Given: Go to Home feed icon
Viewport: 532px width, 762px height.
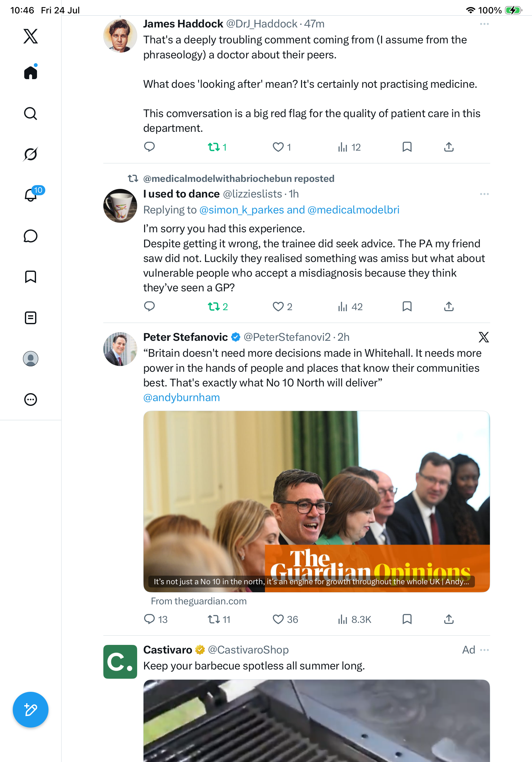Looking at the screenshot, I should pos(31,72).
